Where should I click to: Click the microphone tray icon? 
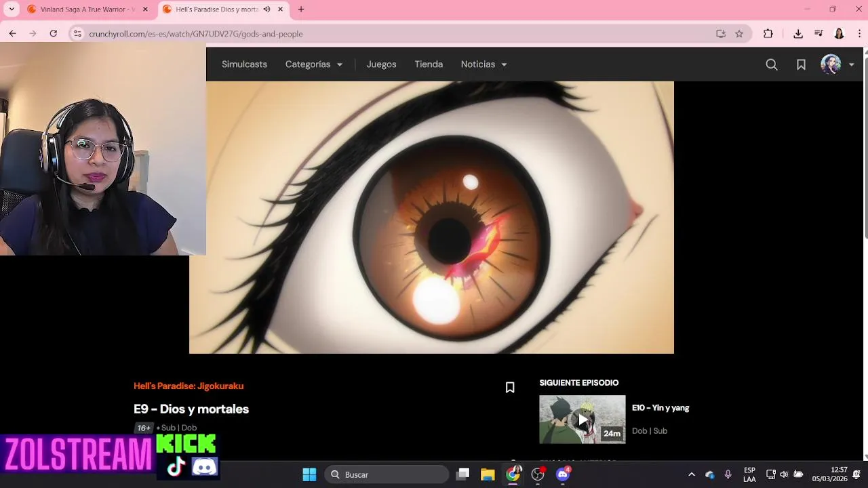728,474
